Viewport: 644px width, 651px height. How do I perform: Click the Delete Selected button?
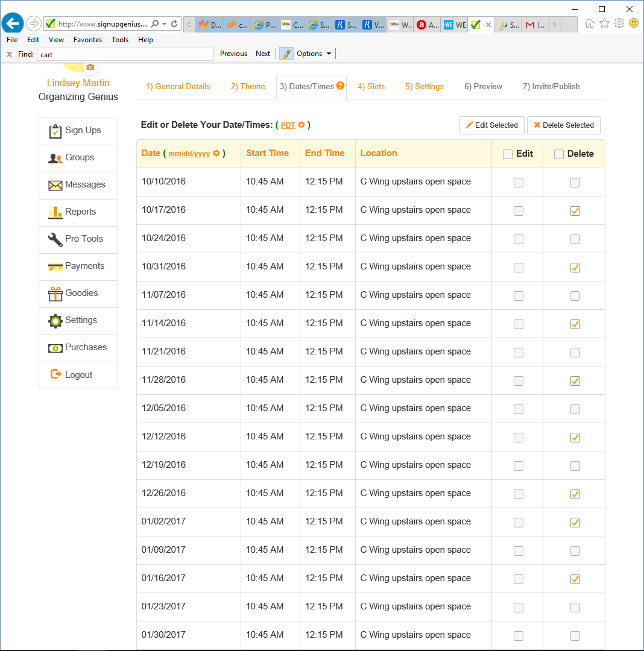pyautogui.click(x=564, y=125)
